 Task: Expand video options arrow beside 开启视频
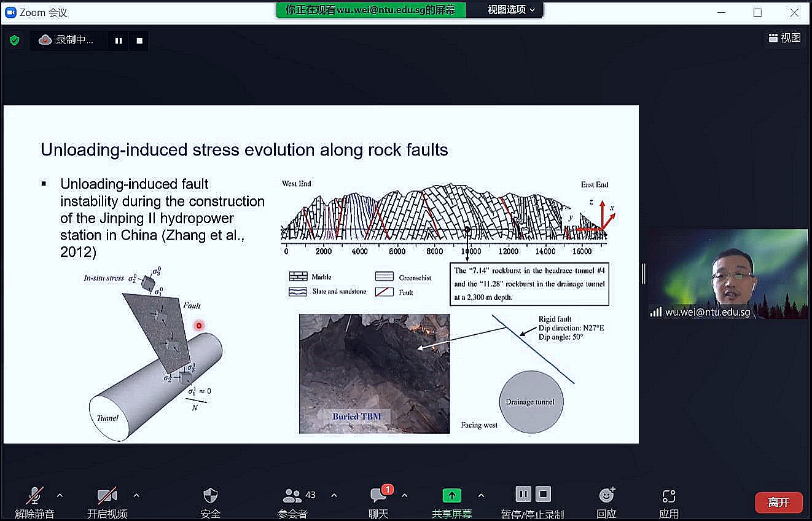(136, 495)
